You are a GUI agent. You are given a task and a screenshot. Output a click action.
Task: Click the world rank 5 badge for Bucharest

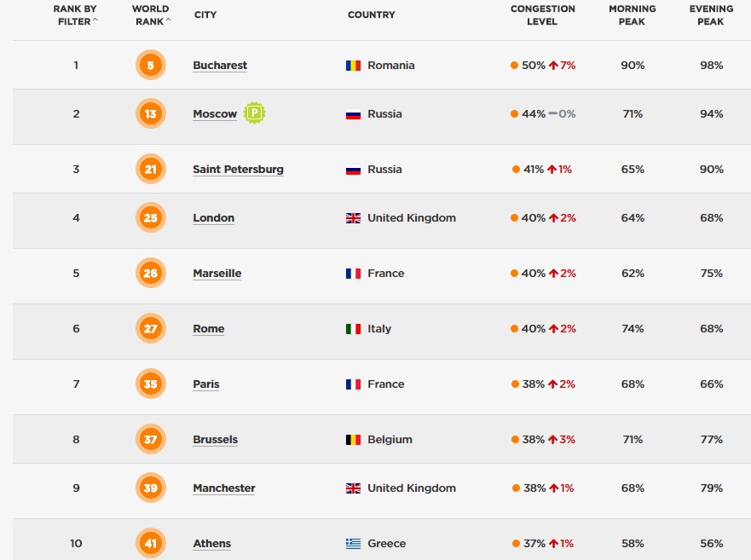(x=150, y=66)
